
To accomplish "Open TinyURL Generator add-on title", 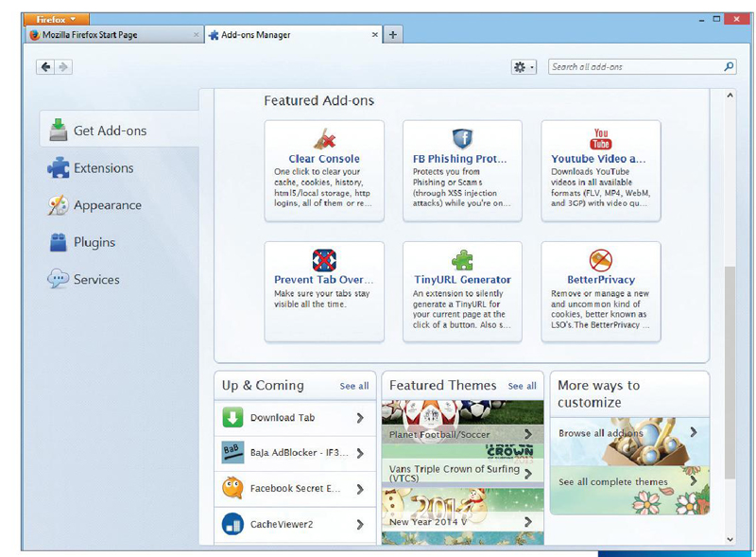I will coord(462,280).
